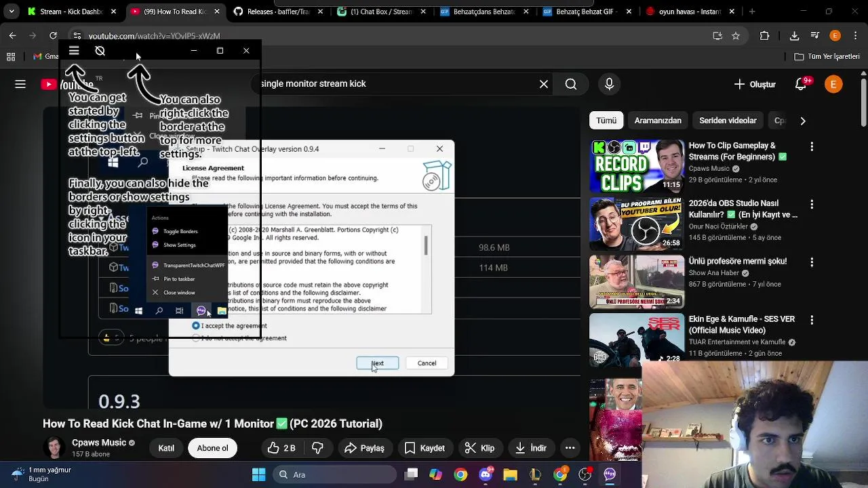
Task: Download the video with İndir
Action: pos(530,448)
